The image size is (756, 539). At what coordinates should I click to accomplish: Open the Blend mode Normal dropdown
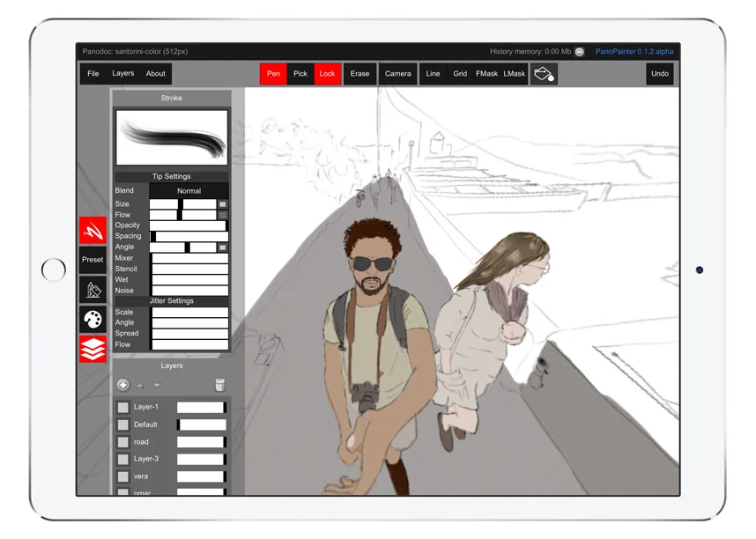[189, 191]
